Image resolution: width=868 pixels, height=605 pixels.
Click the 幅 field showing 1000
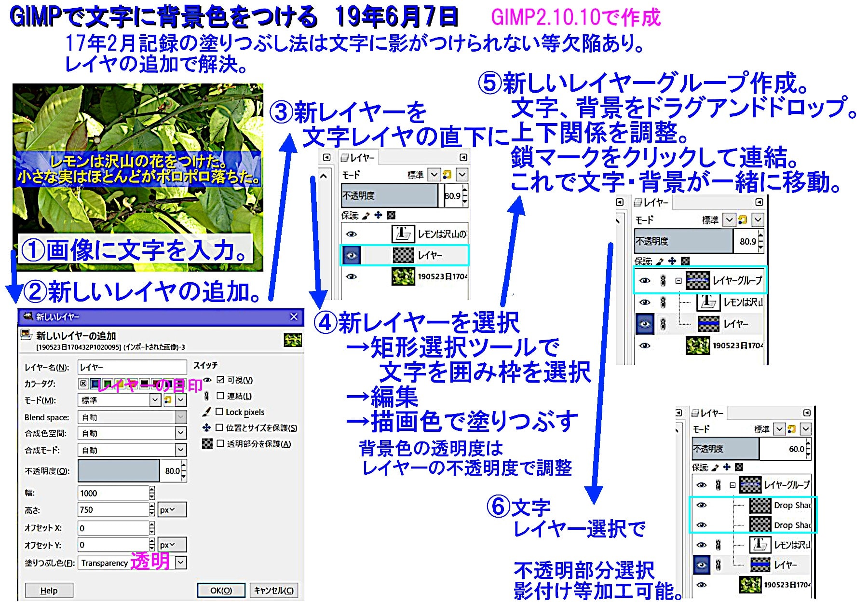(x=113, y=493)
